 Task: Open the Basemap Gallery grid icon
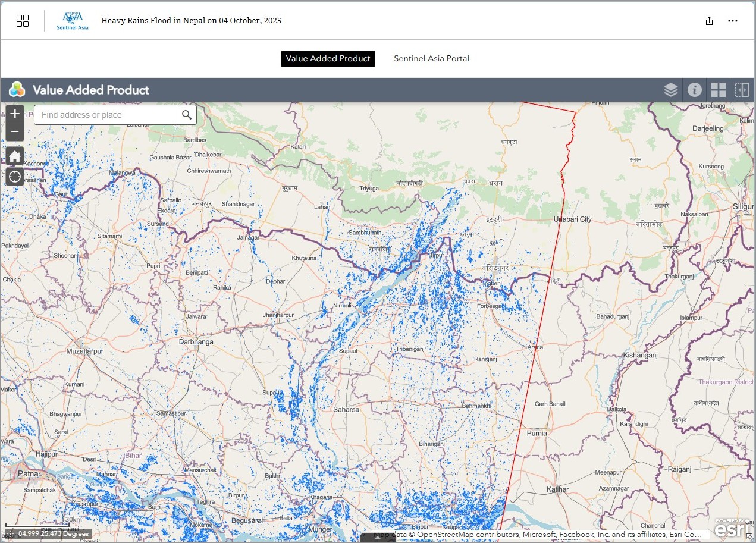[x=719, y=90]
